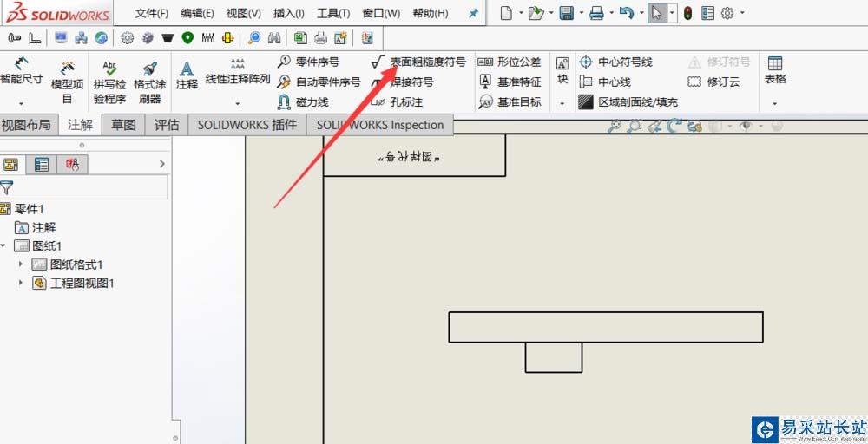This screenshot has height=444, width=868.
Task: Toggle the menu bar pin
Action: (473, 13)
